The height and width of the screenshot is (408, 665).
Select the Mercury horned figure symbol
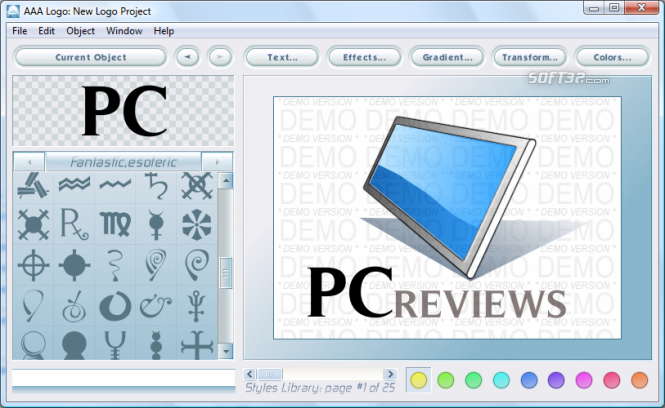(156, 225)
